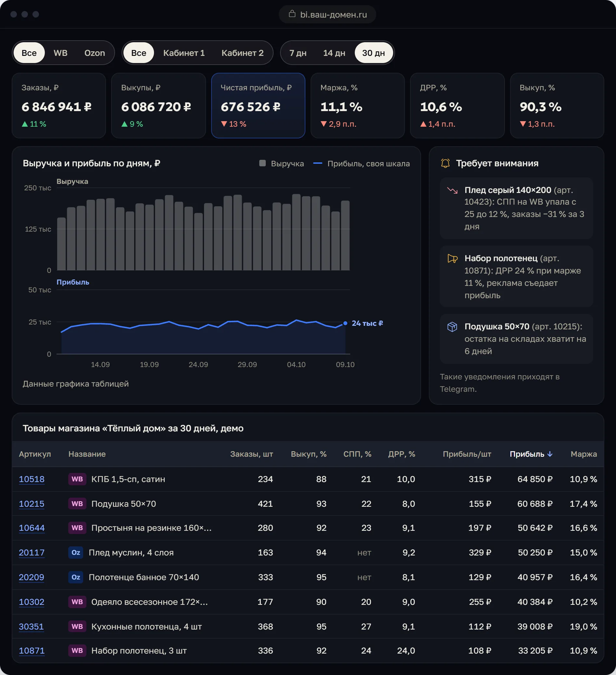Click the WB badge for КПБ 1,5-сп, сатин

[77, 479]
